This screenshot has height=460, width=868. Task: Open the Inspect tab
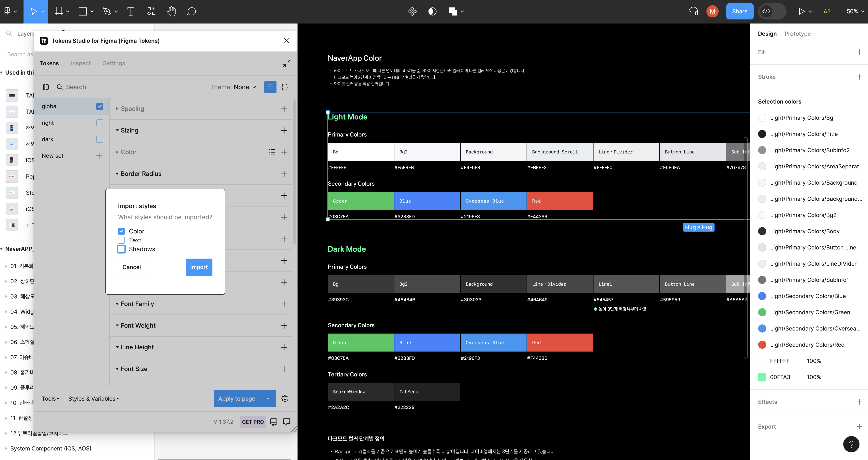point(81,63)
